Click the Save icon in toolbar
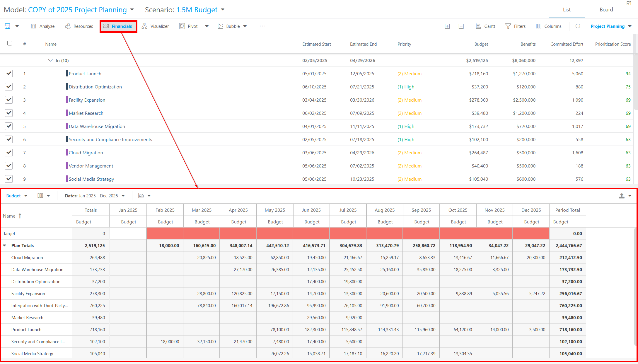The width and height of the screenshot is (638, 364). point(7,26)
